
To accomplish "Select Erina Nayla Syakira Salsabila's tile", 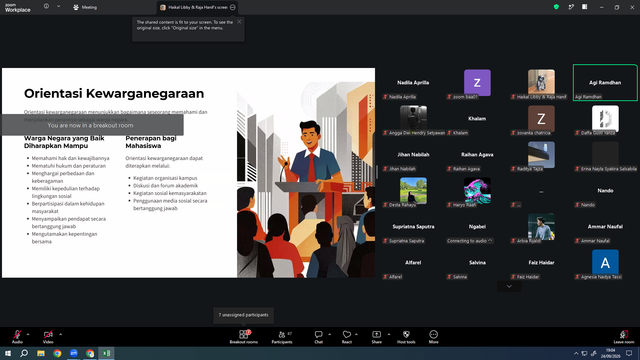I will (605, 154).
